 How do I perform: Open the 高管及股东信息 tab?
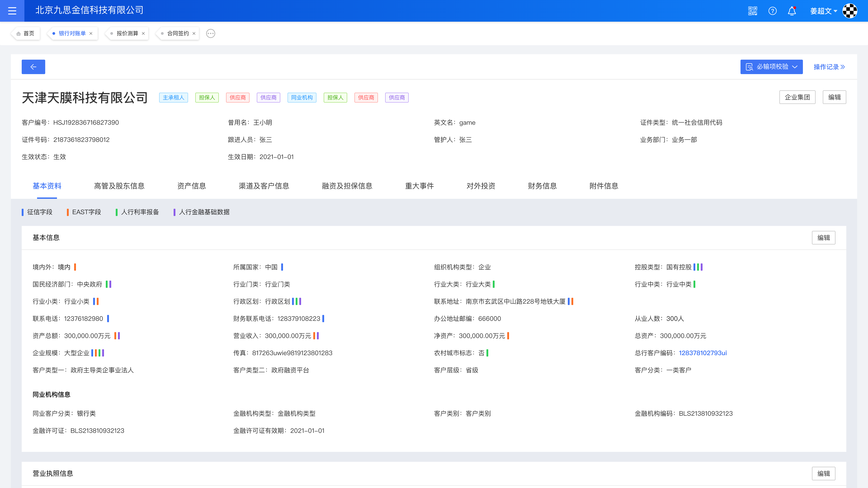[119, 186]
